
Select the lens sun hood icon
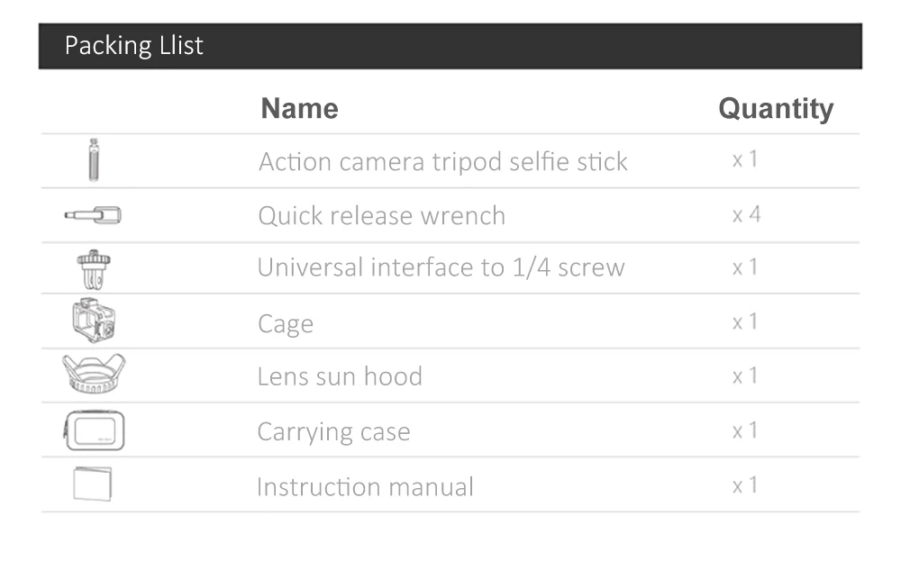[x=94, y=374]
